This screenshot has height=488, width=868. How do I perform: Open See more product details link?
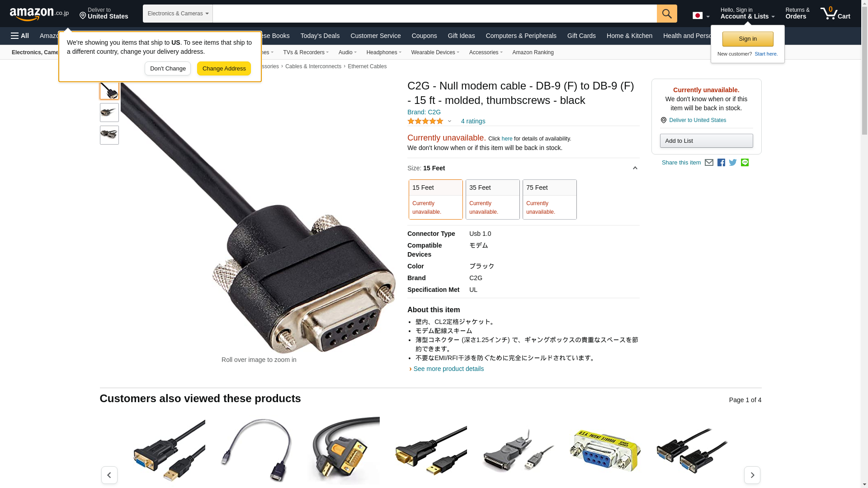coord(448,369)
